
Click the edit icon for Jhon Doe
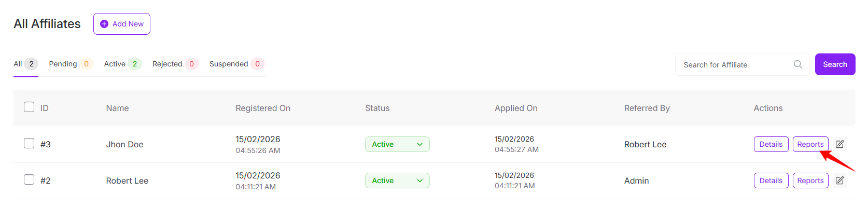tap(839, 144)
